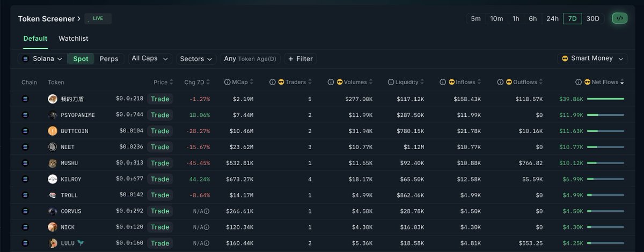
Task: Expand the All Caps dropdown
Action: pyautogui.click(x=150, y=58)
